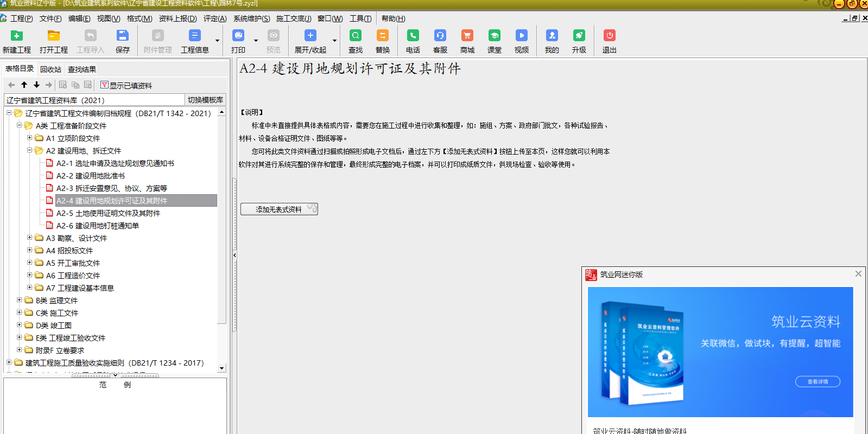Move item down with down arrow

point(36,85)
